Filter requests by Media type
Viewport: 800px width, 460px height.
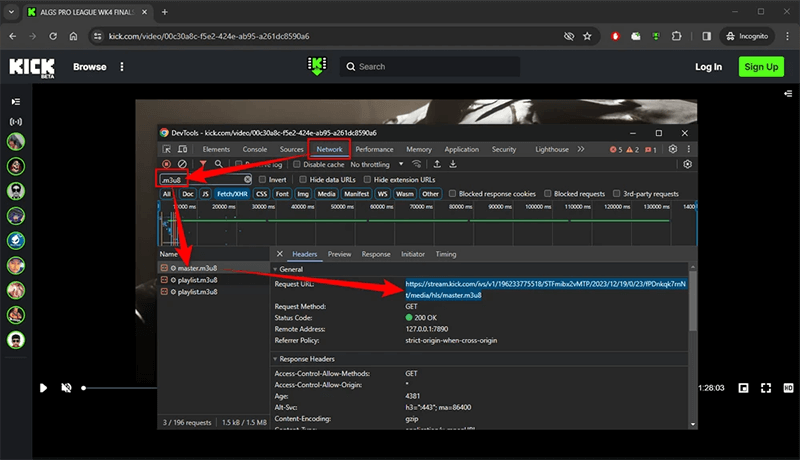[x=326, y=194]
